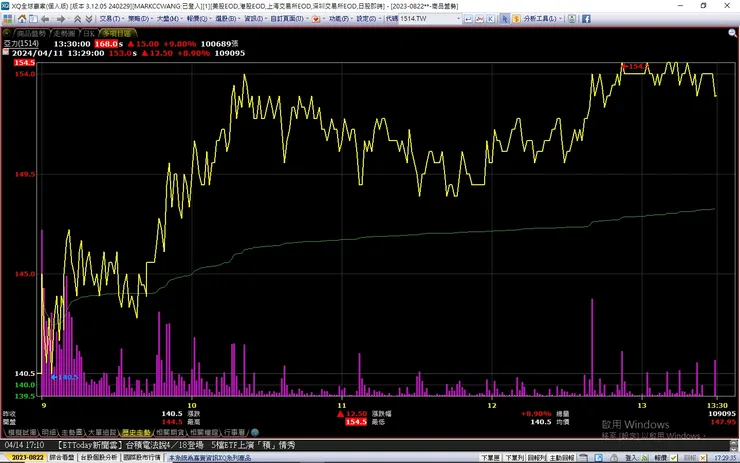Click the 回報列 button
Viewport: 740px width, 463px height.
coord(537,458)
